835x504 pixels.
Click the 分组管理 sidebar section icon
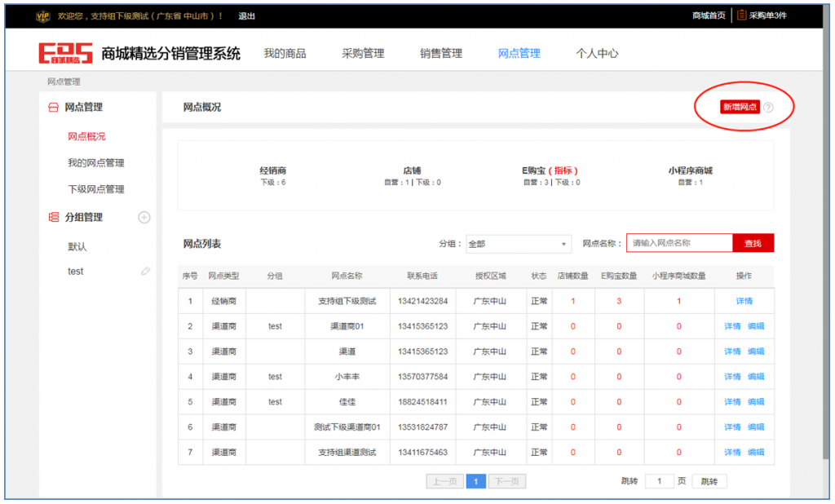point(53,218)
